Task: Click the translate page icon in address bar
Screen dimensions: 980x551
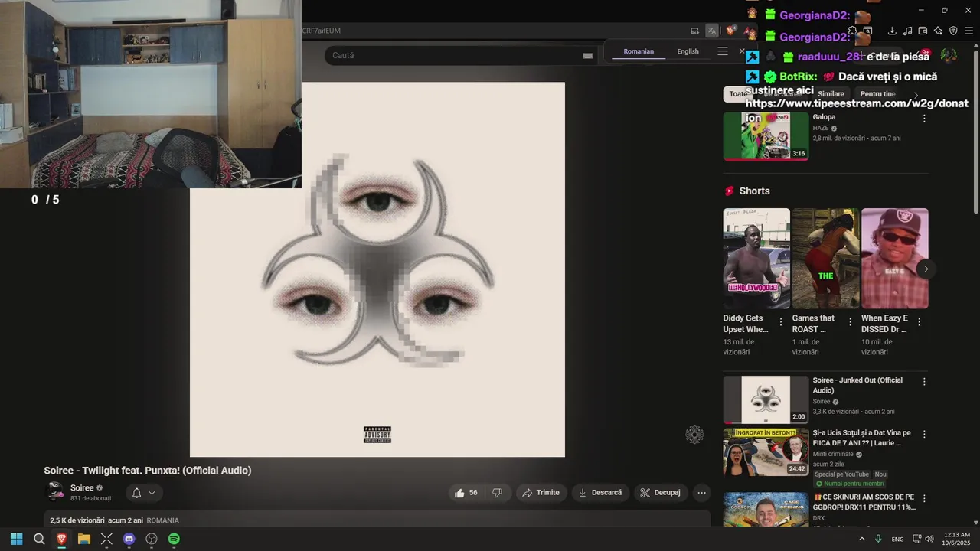Action: [712, 31]
